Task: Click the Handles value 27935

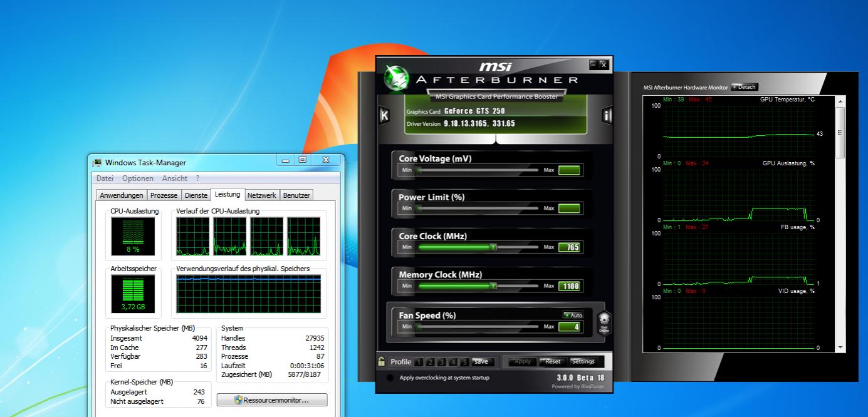Action: coord(315,338)
